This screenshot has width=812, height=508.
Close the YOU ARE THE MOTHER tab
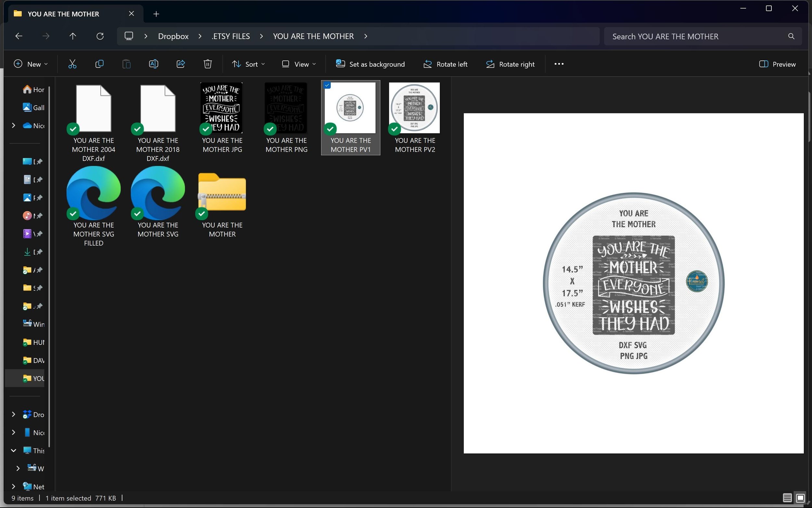click(131, 13)
